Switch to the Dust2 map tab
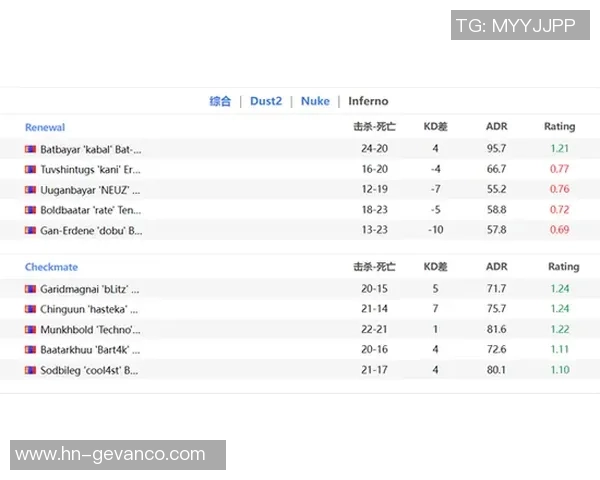This screenshot has width=600, height=480. (266, 101)
